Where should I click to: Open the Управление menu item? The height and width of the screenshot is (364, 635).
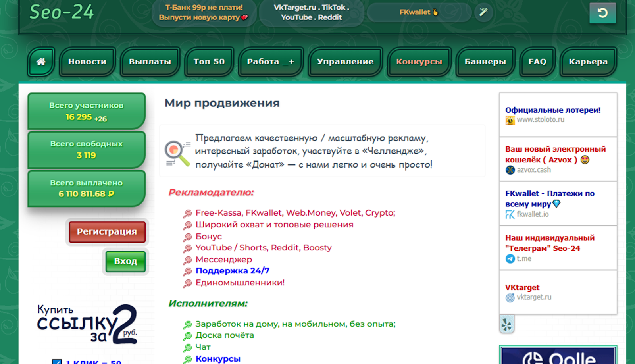345,62
